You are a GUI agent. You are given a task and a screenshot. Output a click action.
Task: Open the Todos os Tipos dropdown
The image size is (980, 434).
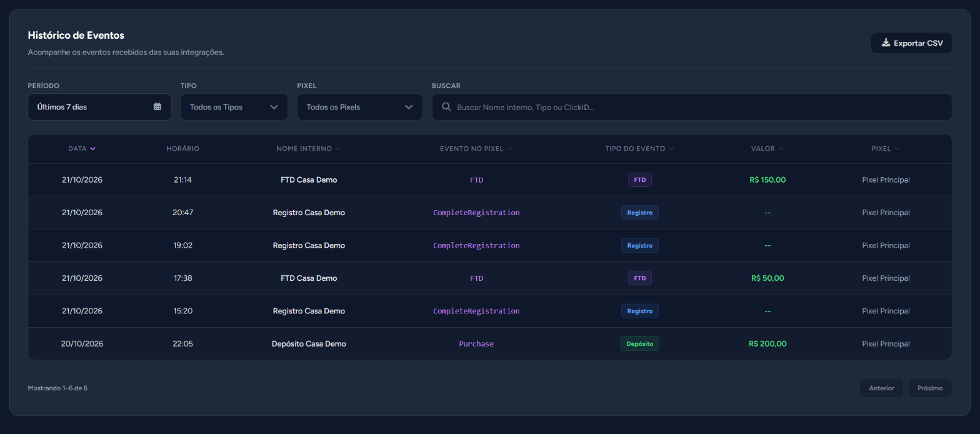coord(234,107)
